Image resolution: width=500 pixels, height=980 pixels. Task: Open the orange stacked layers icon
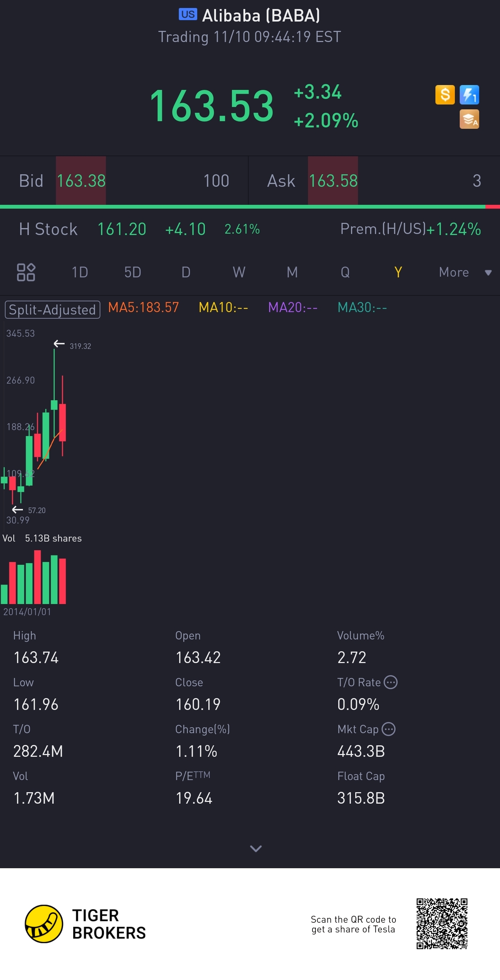click(469, 119)
